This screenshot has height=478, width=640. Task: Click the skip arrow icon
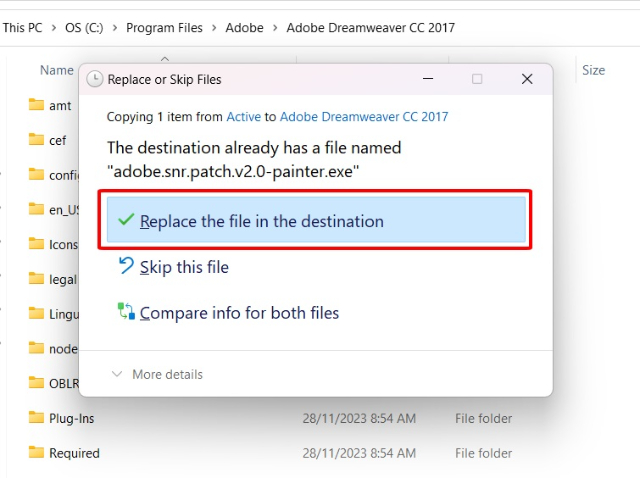coord(126,265)
